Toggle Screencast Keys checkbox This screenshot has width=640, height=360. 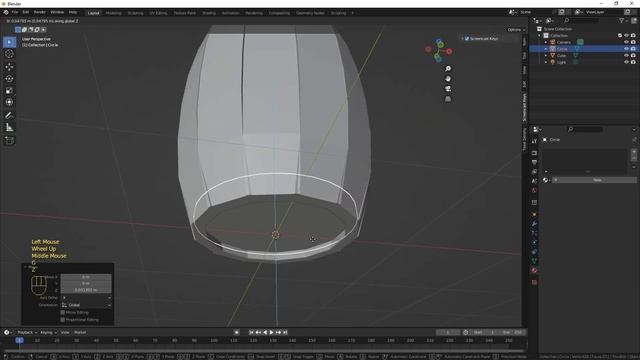[467, 38]
